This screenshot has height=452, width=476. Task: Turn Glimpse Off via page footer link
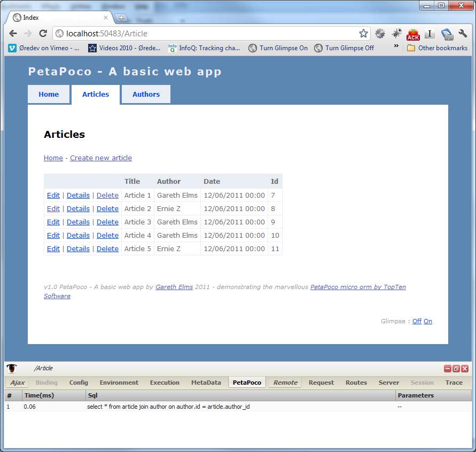417,321
